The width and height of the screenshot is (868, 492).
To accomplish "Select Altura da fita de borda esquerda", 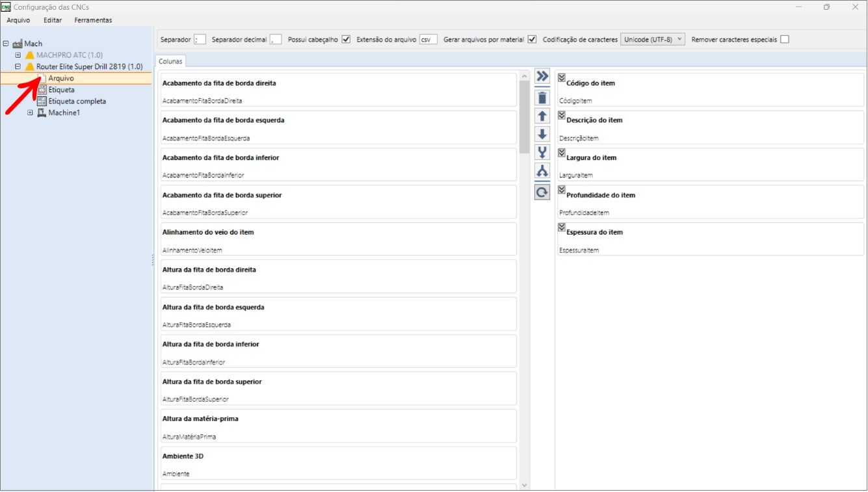I will (338, 315).
